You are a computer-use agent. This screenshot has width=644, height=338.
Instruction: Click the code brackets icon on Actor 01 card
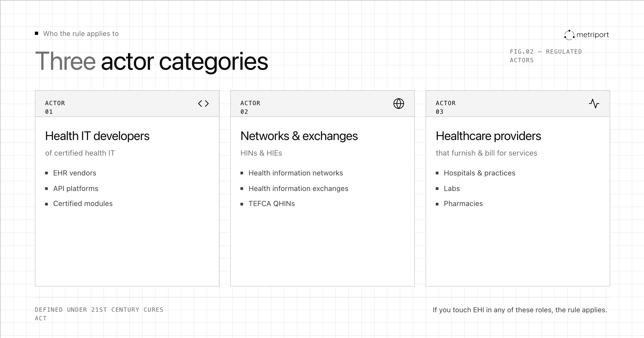click(x=203, y=104)
